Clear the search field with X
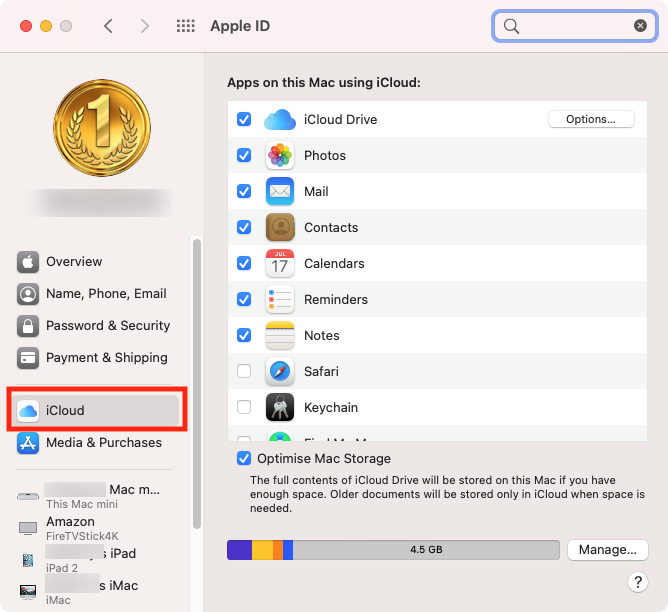Image resolution: width=668 pixels, height=612 pixels. point(640,26)
